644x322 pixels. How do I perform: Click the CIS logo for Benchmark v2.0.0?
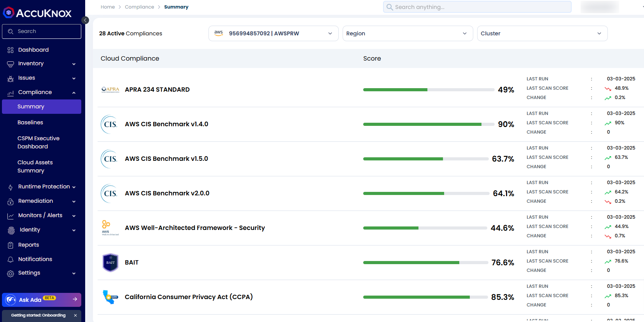(x=109, y=193)
